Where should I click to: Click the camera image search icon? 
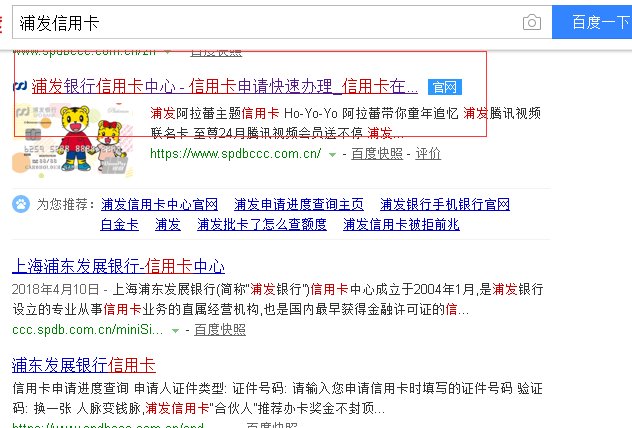coord(532,22)
